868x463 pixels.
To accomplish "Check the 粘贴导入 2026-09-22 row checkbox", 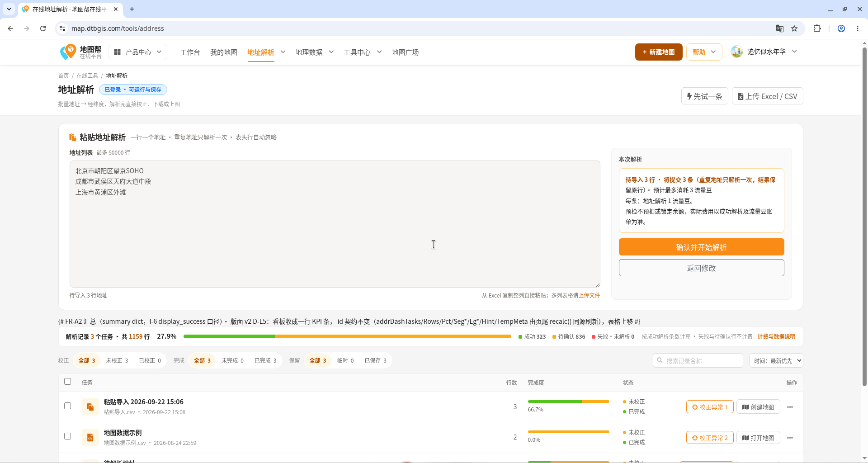I will pos(67,406).
